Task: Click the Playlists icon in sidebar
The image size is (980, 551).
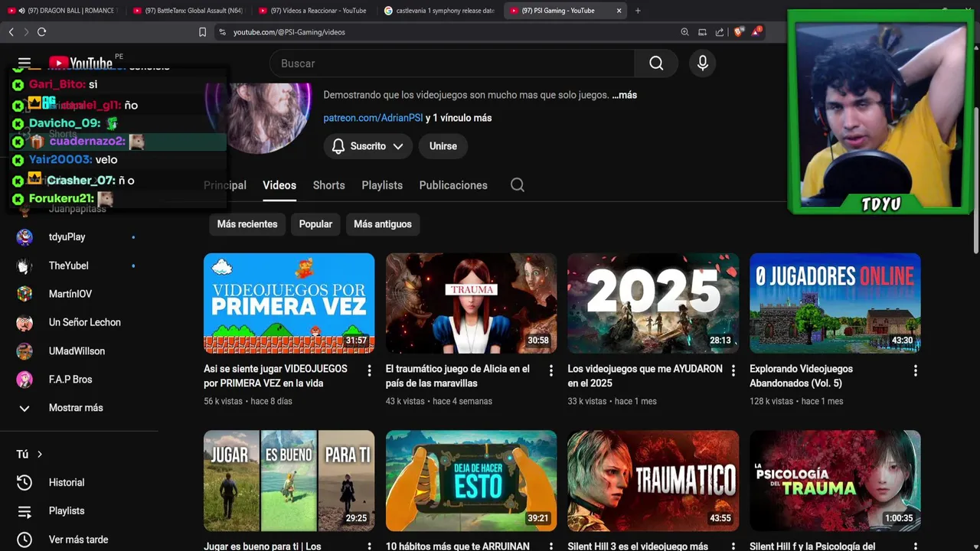Action: point(24,511)
